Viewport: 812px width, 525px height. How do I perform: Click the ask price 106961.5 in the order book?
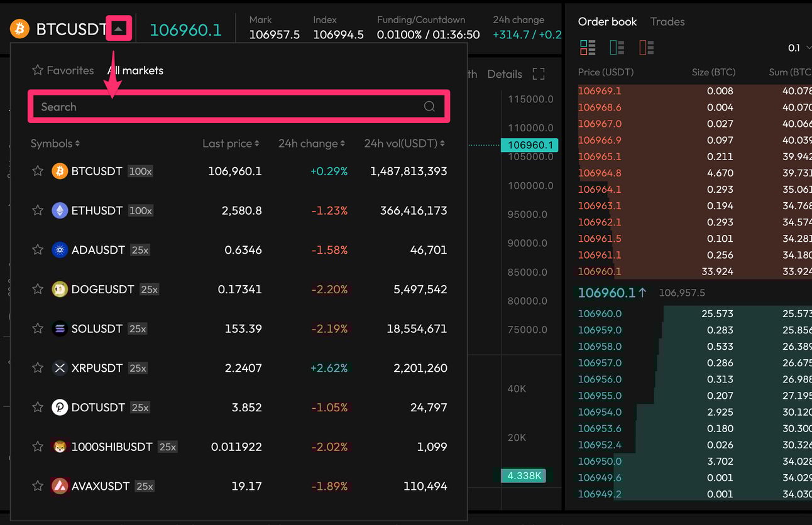[x=600, y=239]
